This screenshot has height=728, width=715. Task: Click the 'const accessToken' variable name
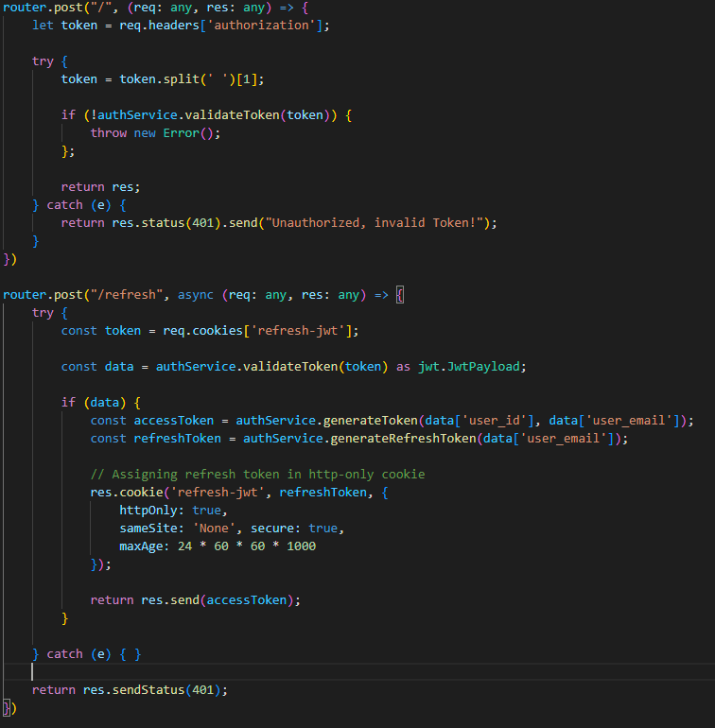(x=174, y=421)
